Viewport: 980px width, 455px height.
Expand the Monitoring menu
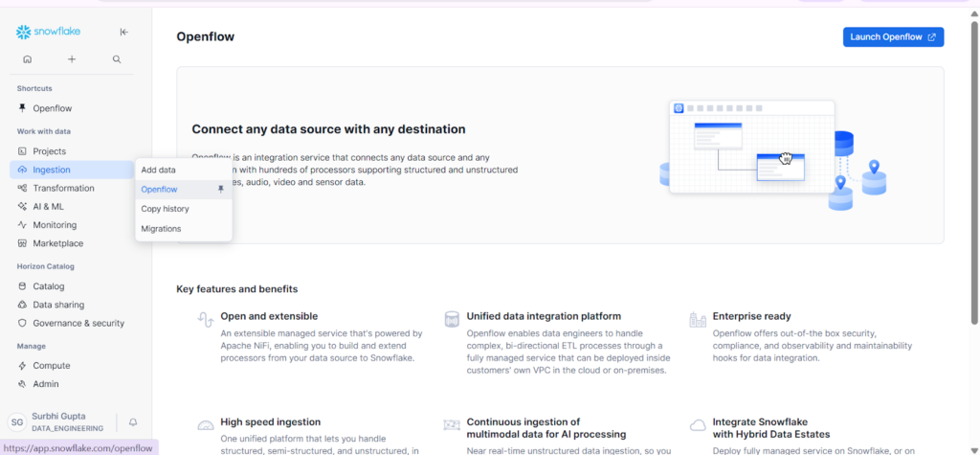point(55,225)
